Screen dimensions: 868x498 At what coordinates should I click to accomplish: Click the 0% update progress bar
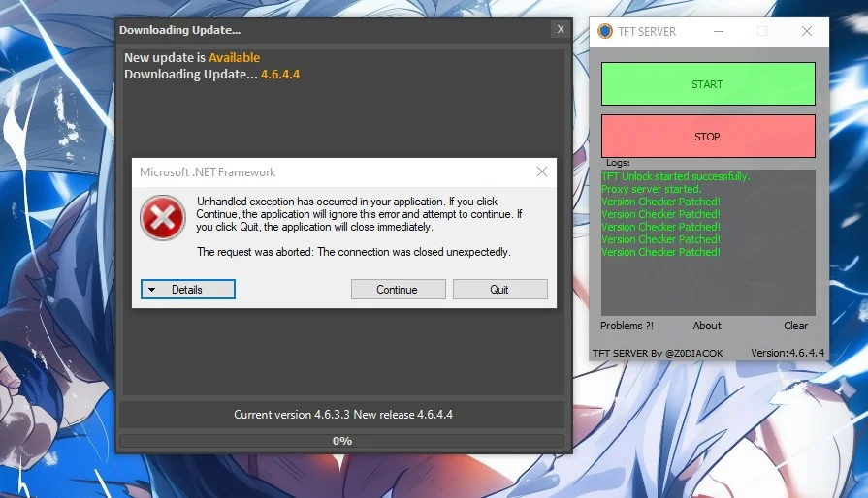[x=342, y=441]
